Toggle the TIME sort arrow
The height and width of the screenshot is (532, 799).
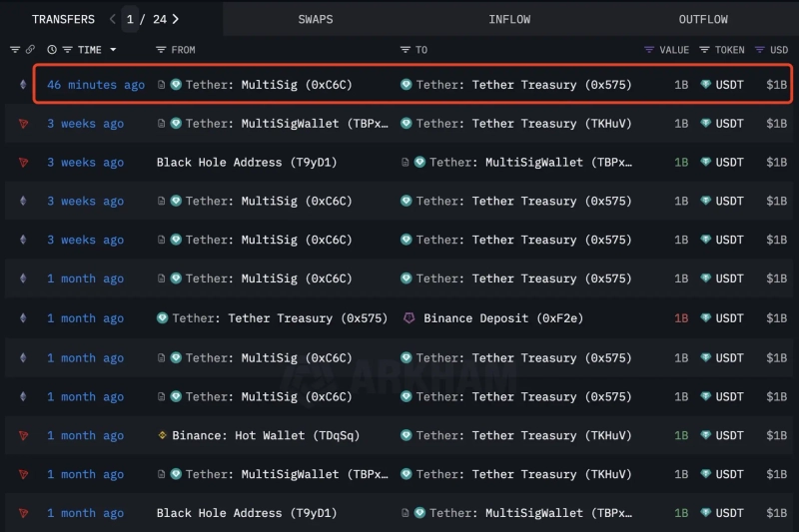click(113, 50)
